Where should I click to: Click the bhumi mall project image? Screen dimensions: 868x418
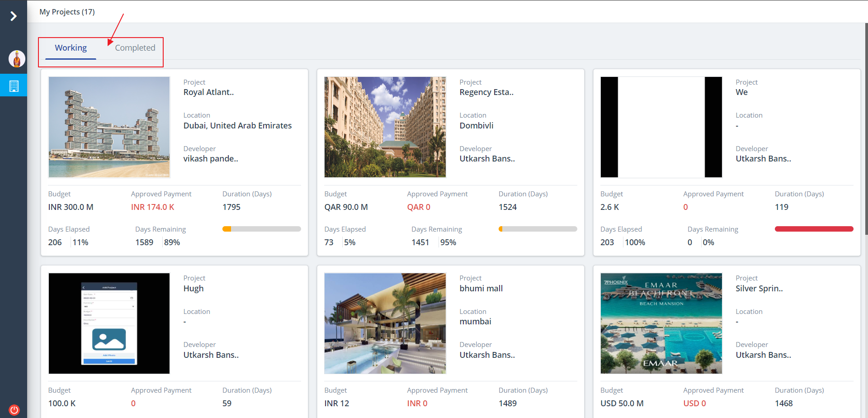tap(385, 323)
